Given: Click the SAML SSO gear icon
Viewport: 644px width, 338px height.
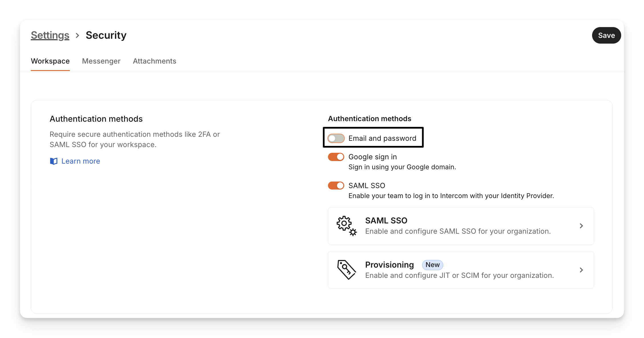Looking at the screenshot, I should [346, 226].
